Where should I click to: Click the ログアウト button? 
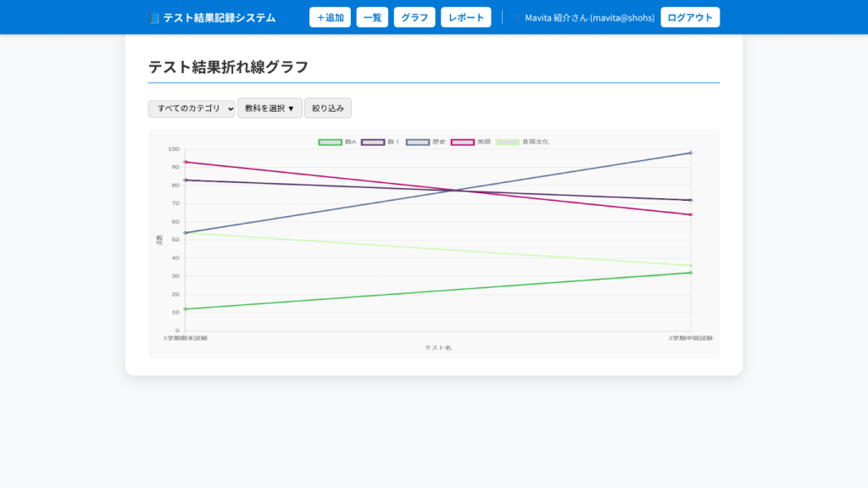click(690, 18)
